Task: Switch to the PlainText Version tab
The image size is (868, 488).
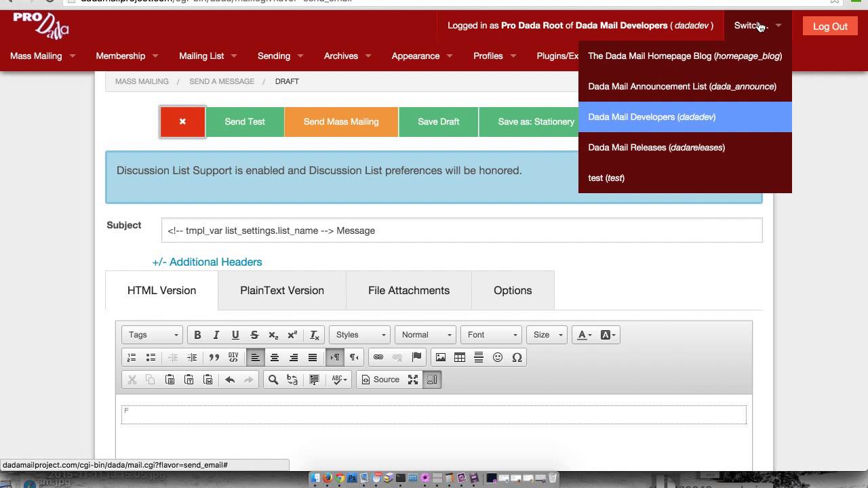Action: coord(282,290)
